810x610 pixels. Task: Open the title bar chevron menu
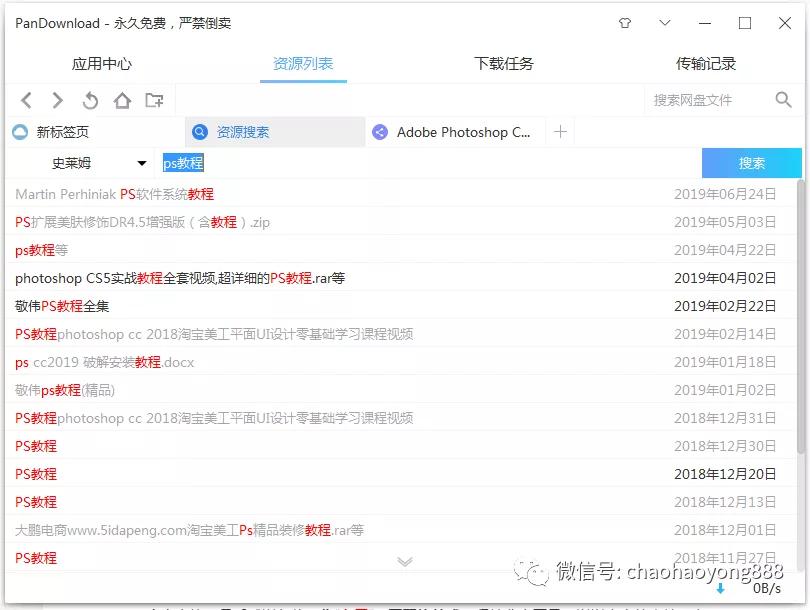tap(664, 22)
